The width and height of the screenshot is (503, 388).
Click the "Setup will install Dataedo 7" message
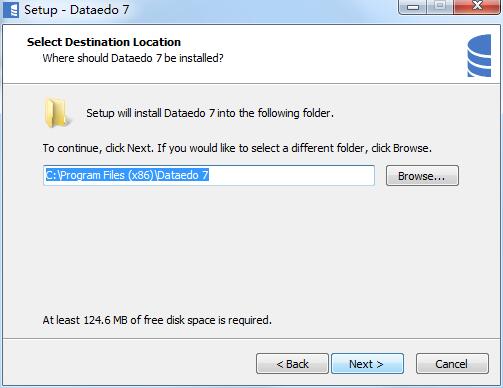coord(210,113)
